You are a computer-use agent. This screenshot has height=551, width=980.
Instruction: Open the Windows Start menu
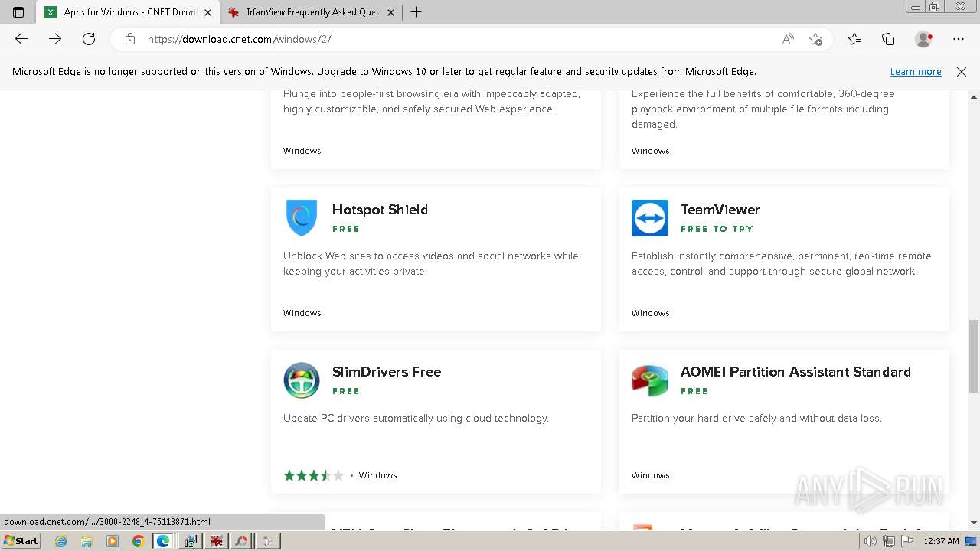click(x=21, y=541)
